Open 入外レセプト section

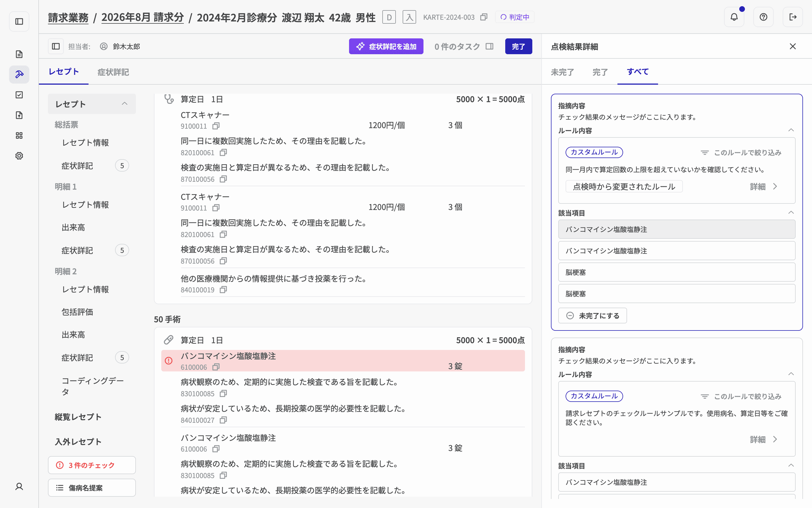[x=78, y=442]
